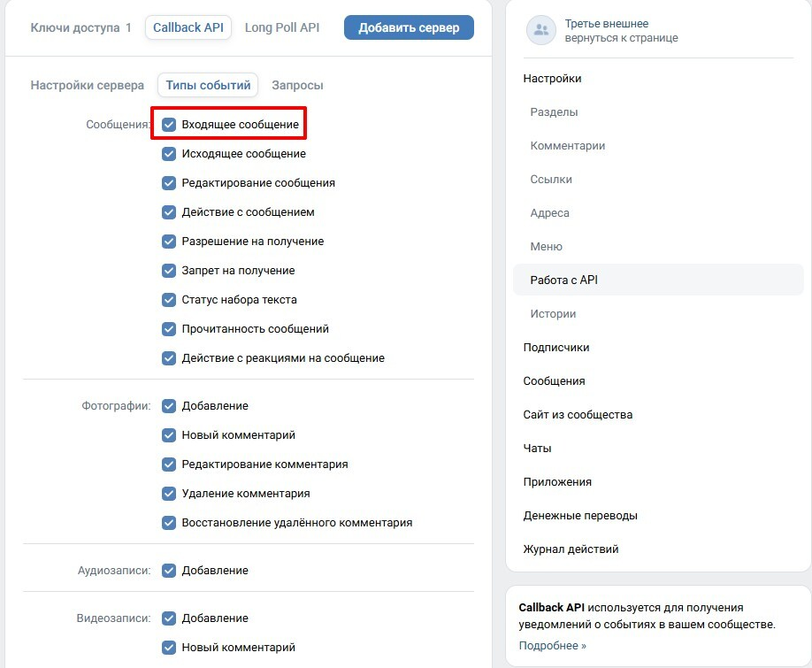Open Журнал действий in sidebar
Screen dimensions: 812x668
[571, 549]
